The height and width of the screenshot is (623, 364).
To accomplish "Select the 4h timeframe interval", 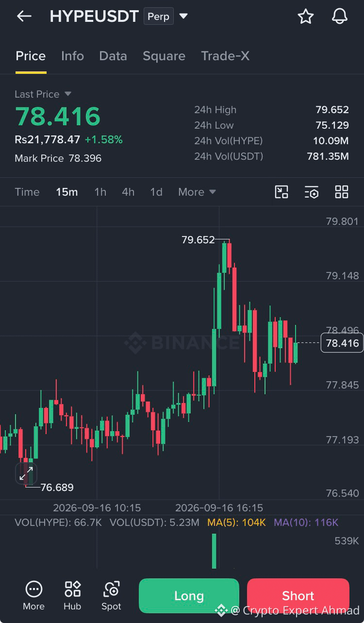I will 128,192.
